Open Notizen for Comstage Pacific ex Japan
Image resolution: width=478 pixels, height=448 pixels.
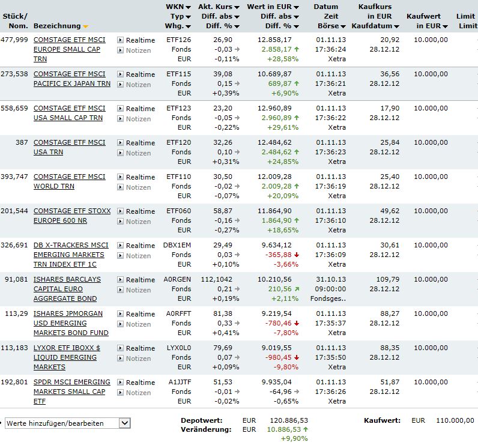pyautogui.click(x=134, y=85)
